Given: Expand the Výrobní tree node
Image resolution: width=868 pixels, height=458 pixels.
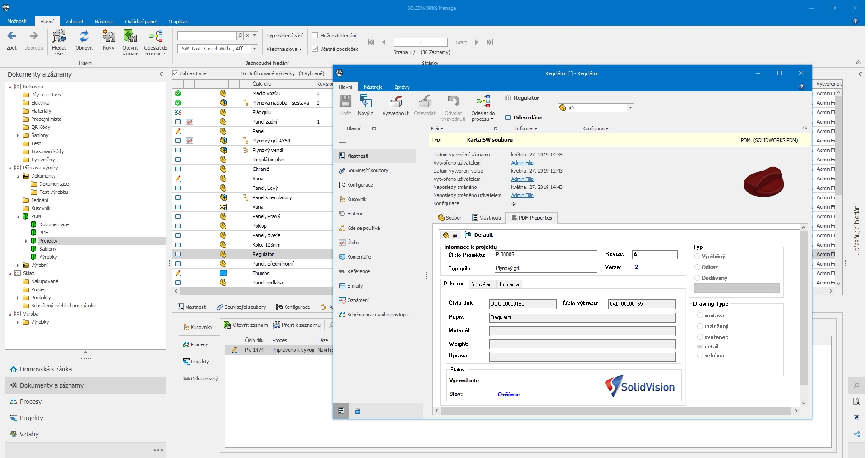Looking at the screenshot, I should point(18,266).
